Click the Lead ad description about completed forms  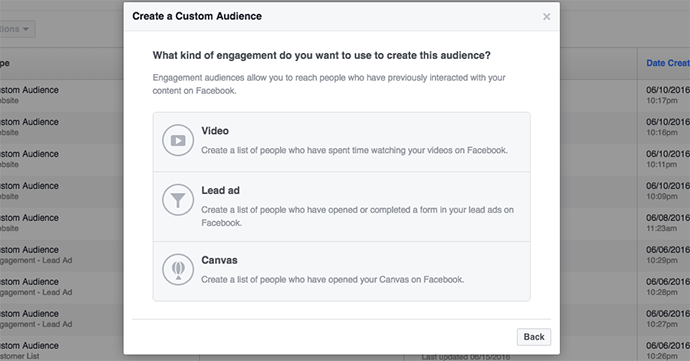(x=357, y=216)
